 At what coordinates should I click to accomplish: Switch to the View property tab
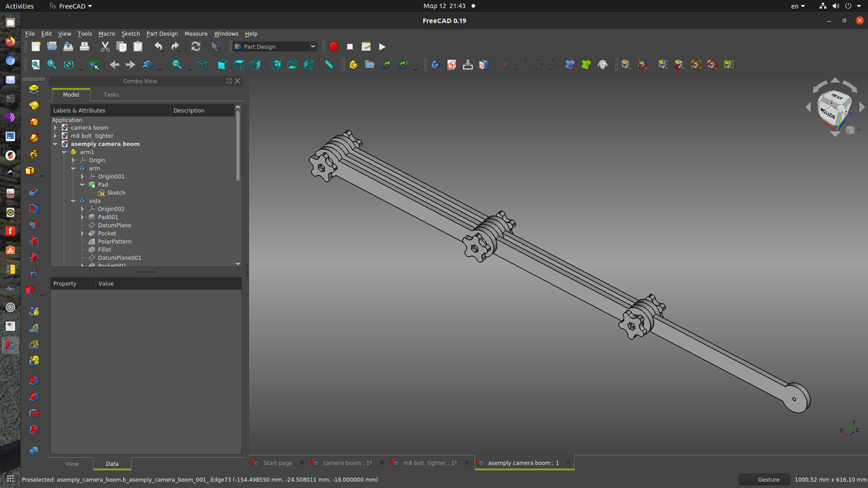[x=72, y=464]
